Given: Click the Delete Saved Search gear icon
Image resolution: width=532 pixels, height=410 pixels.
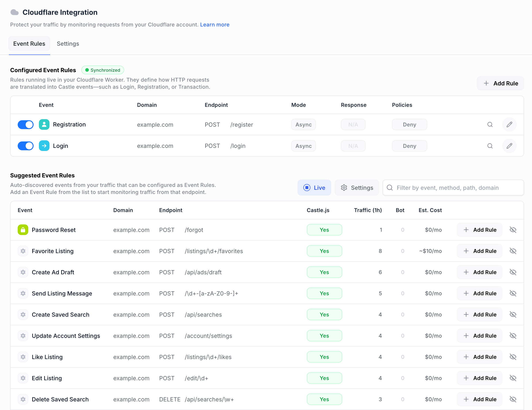Looking at the screenshot, I should (23, 399).
